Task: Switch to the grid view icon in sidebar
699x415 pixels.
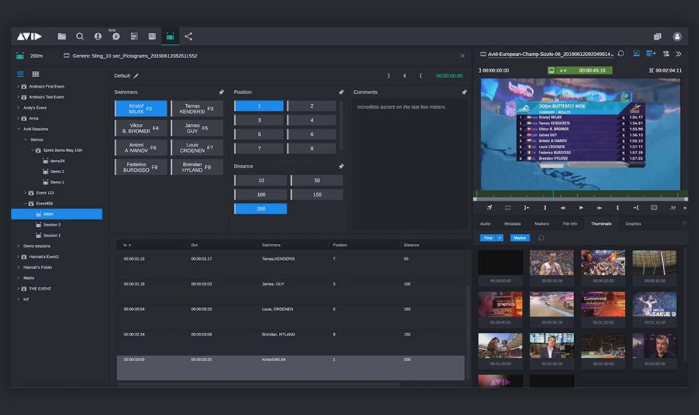Action: pyautogui.click(x=36, y=74)
